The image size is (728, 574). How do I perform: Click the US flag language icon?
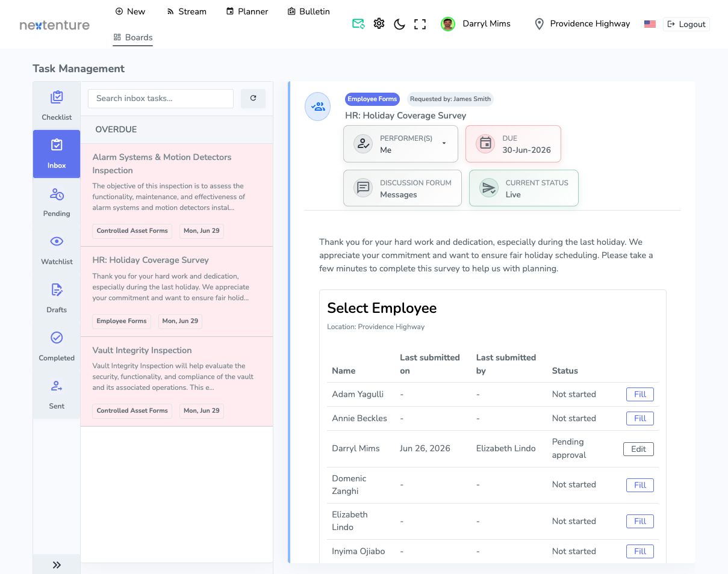650,24
